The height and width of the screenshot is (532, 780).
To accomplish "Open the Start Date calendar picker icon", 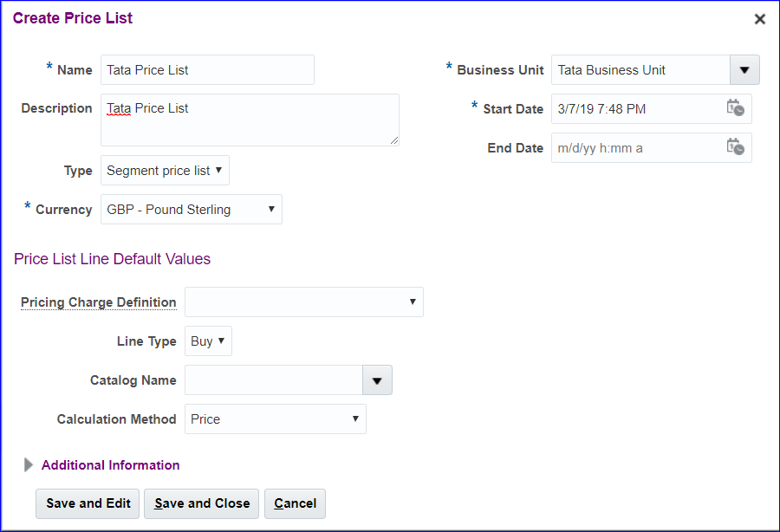I will (735, 108).
